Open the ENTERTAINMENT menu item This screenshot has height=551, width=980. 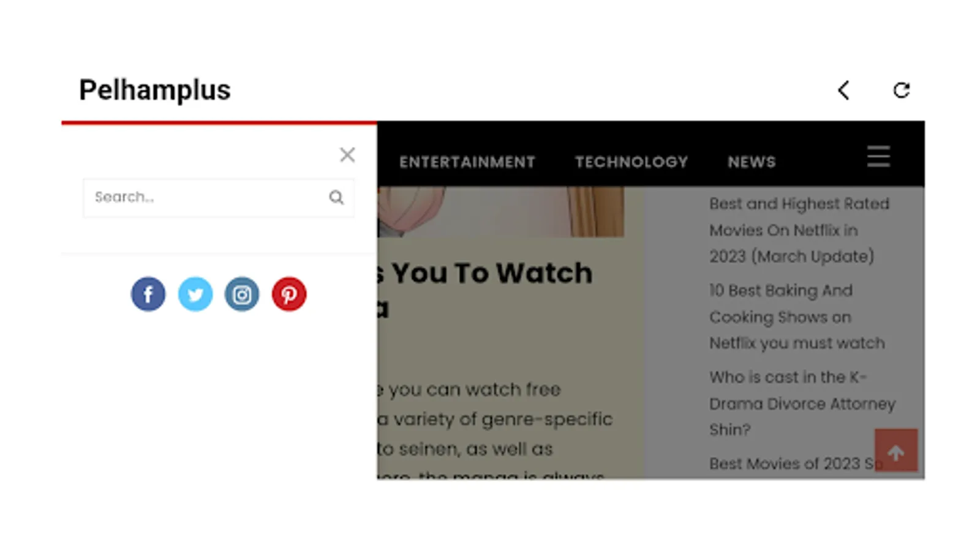[467, 162]
